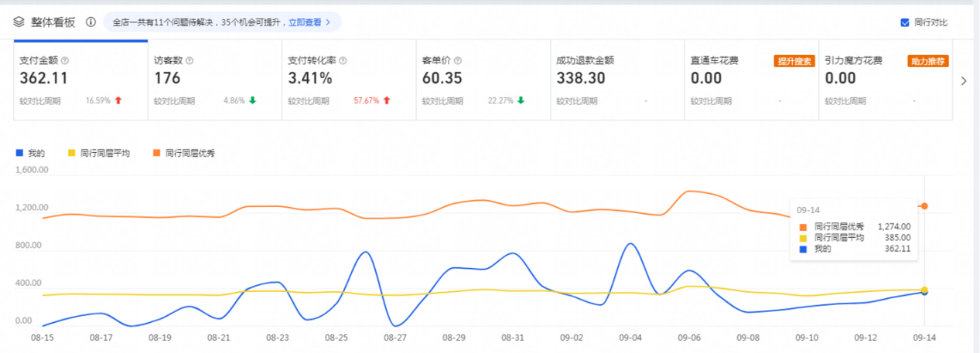Show more metric cards with right chevron
Image resolution: width=980 pixels, height=353 pixels.
tap(964, 81)
